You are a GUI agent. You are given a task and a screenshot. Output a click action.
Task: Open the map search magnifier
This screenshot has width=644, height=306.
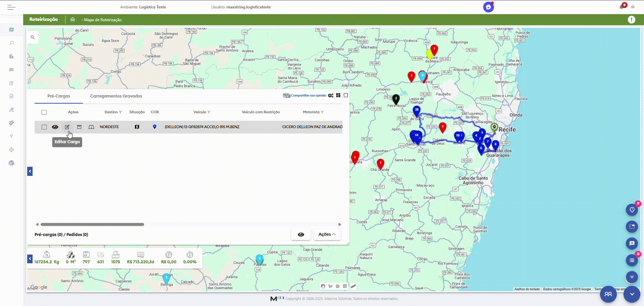pyautogui.click(x=33, y=37)
